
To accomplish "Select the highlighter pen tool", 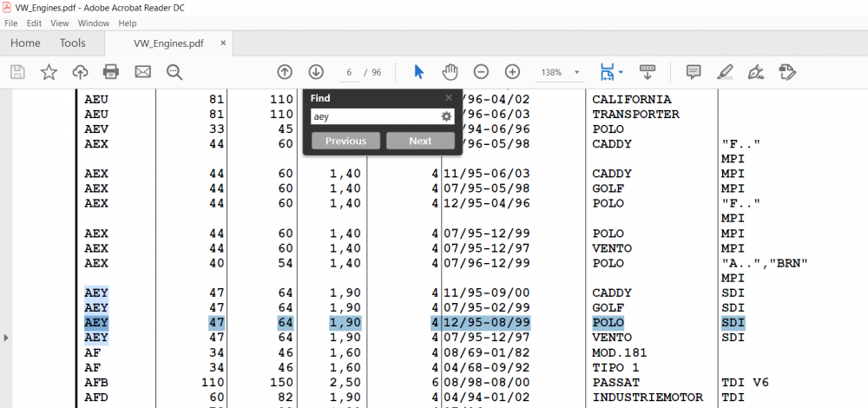I will coord(724,72).
